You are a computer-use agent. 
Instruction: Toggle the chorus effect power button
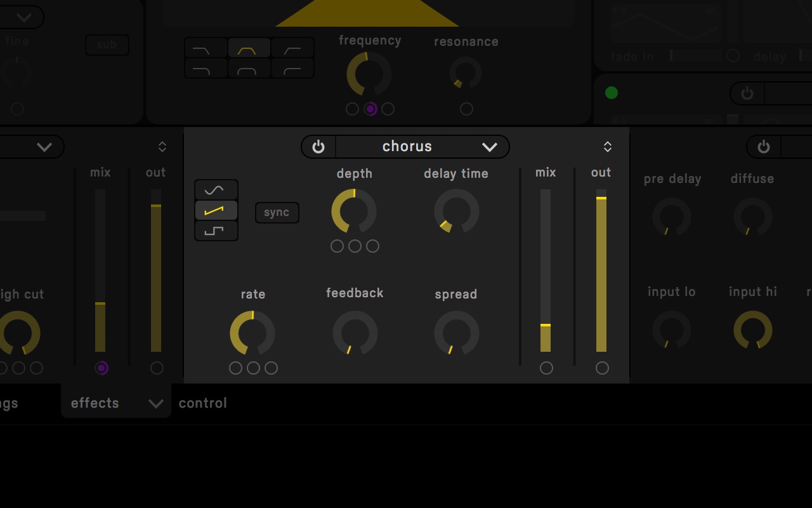[x=318, y=147]
